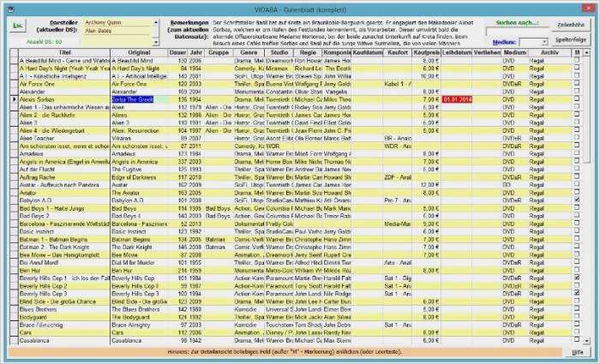The height and width of the screenshot is (364, 600).
Task: Click the Dauer column header
Action: click(178, 52)
